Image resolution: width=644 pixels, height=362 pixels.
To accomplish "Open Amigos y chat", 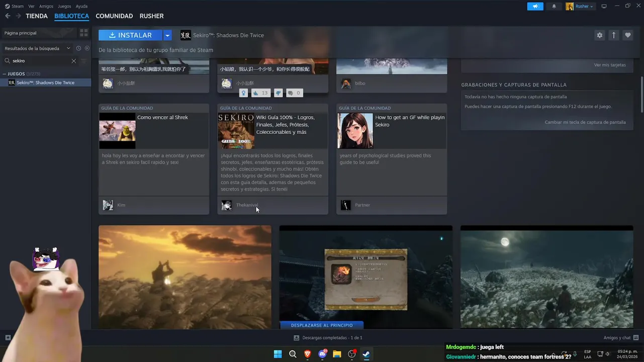I will point(621,338).
